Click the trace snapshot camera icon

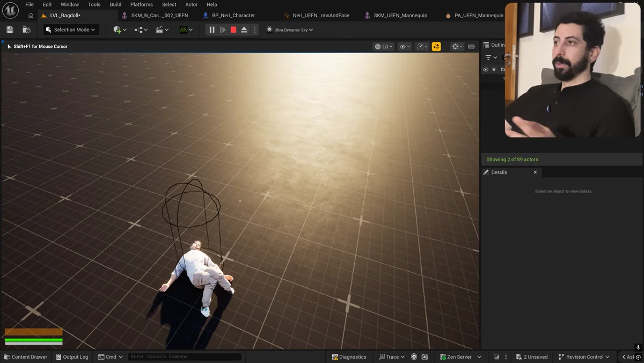pos(425,357)
